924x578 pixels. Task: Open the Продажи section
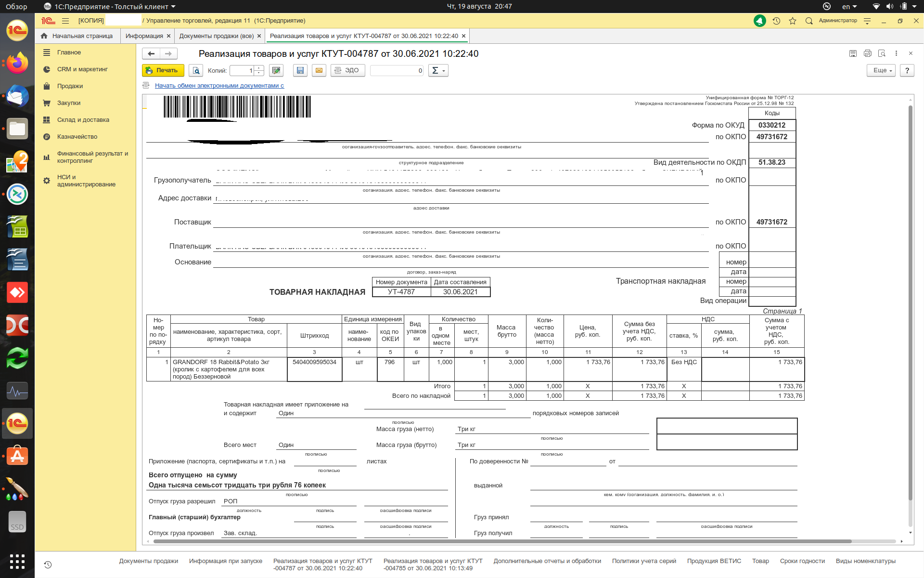point(70,86)
